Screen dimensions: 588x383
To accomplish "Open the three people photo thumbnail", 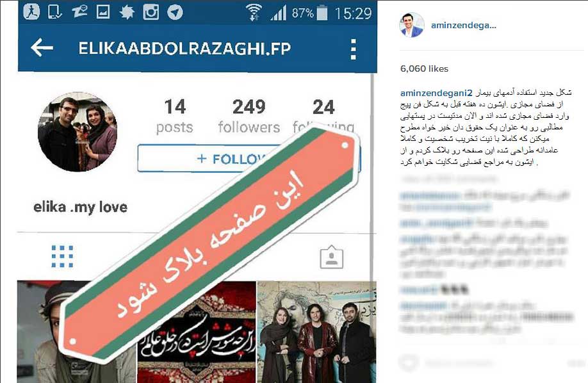I will tap(316, 332).
